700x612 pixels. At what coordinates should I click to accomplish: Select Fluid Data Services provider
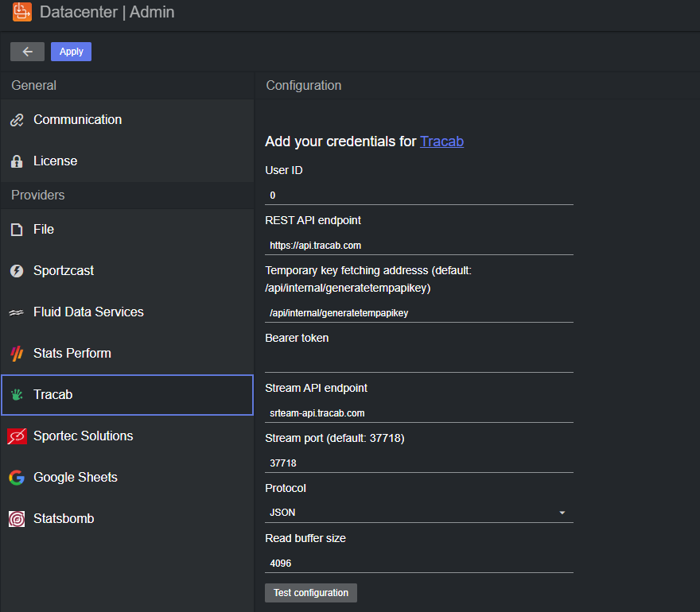tap(88, 312)
